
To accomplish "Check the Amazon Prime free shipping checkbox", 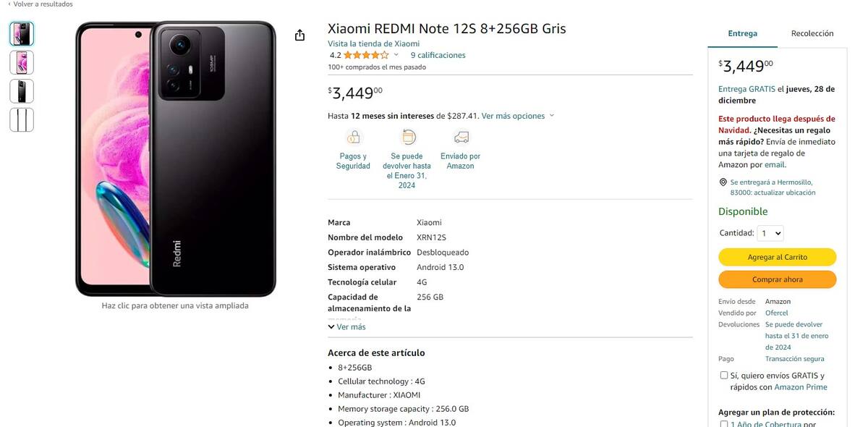I will coord(724,376).
